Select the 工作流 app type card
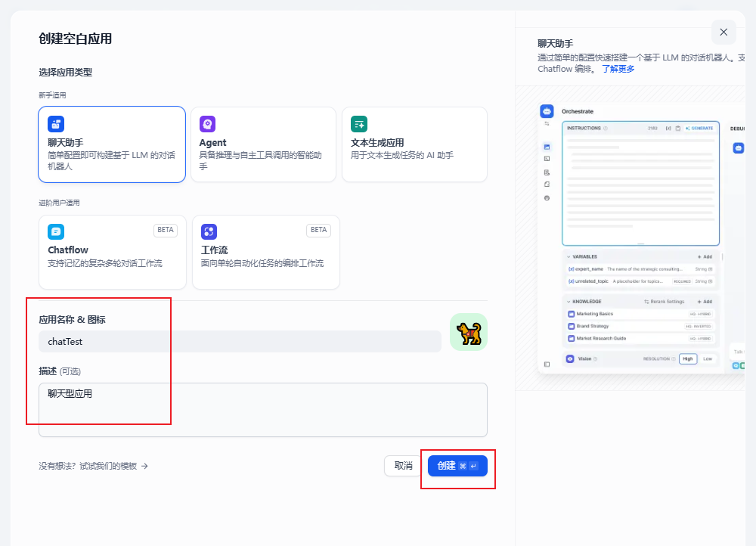The width and height of the screenshot is (756, 546). pyautogui.click(x=266, y=252)
